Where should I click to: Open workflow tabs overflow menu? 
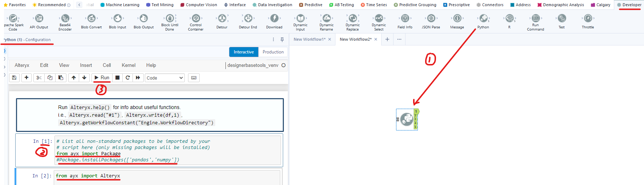(399, 39)
